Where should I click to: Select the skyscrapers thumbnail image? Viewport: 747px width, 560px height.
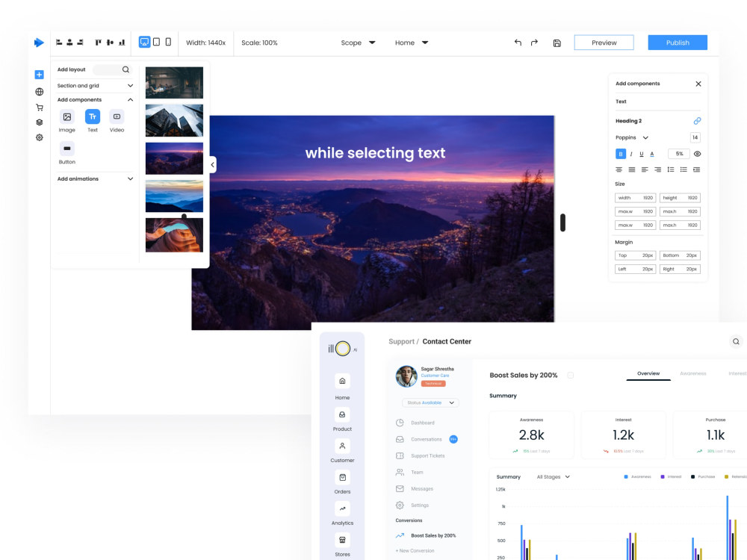coord(174,120)
